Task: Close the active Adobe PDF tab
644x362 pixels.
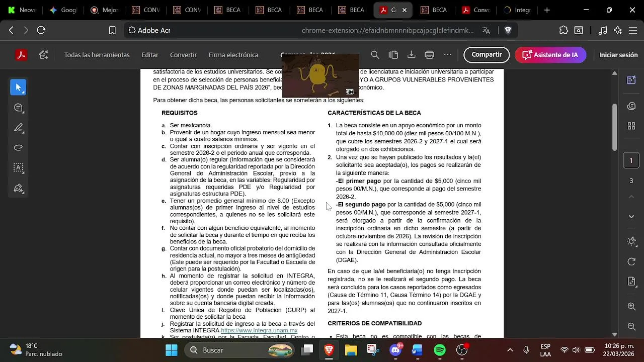Action: pyautogui.click(x=405, y=10)
